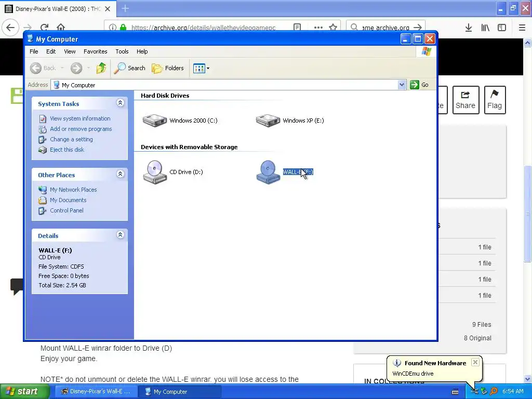Click the Found New Hardware balloon text
Image resolution: width=532 pixels, height=399 pixels.
tap(413, 374)
